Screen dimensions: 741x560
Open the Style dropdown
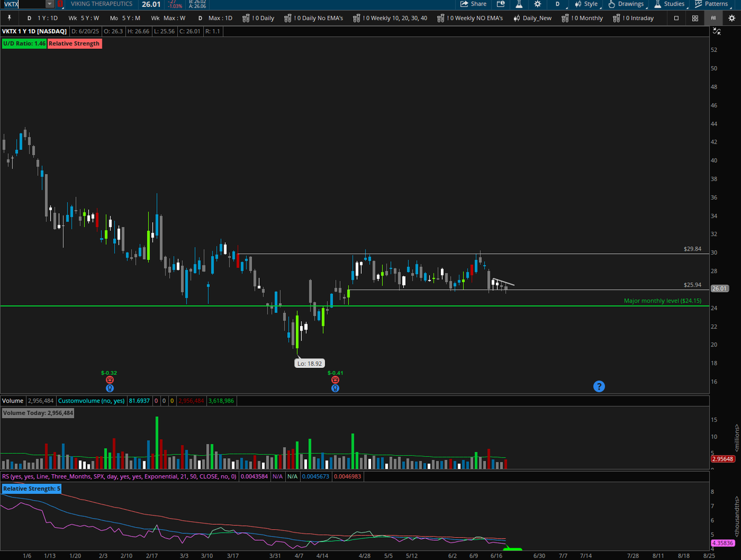coord(586,4)
